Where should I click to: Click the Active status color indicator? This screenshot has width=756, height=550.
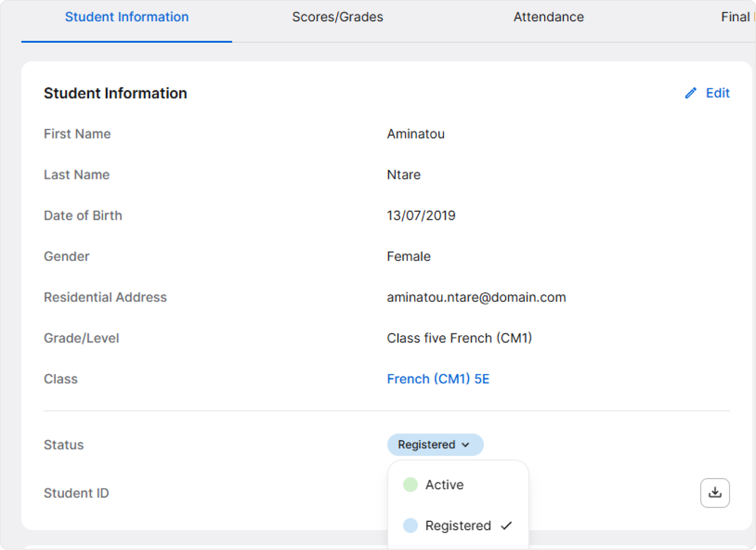pyautogui.click(x=410, y=485)
